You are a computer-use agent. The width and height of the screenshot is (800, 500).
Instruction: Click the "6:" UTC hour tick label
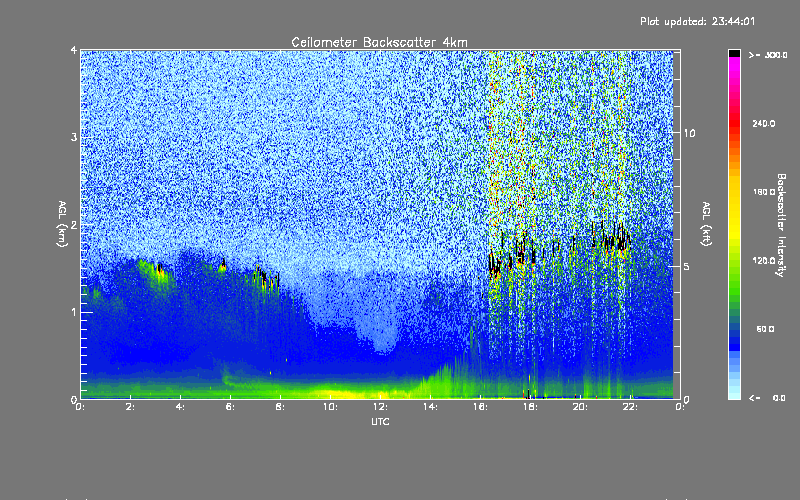point(231,407)
